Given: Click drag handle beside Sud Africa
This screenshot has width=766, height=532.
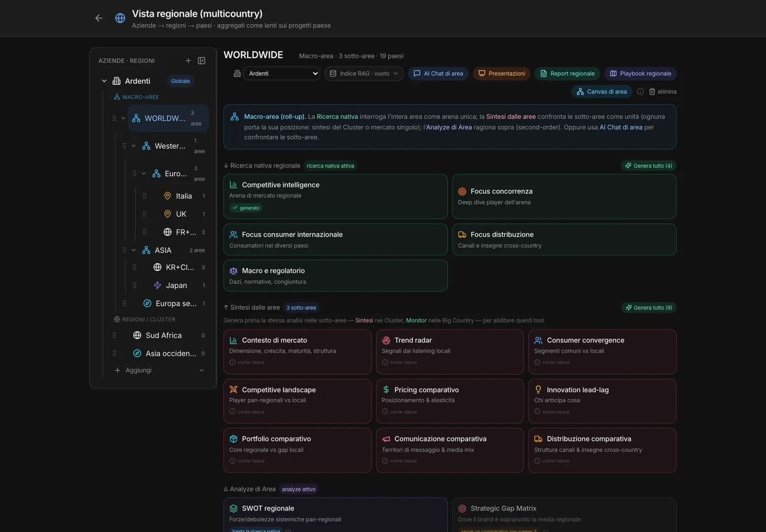Looking at the screenshot, I should (x=114, y=335).
